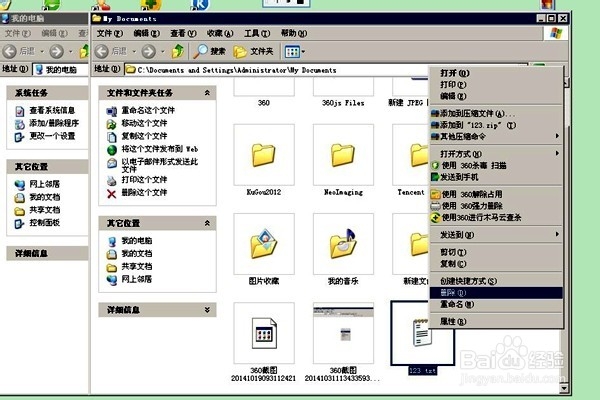Image resolution: width=600 pixels, height=400 pixels.
Task: Click the Forward arrow in My Documents toolbar
Action: click(148, 51)
